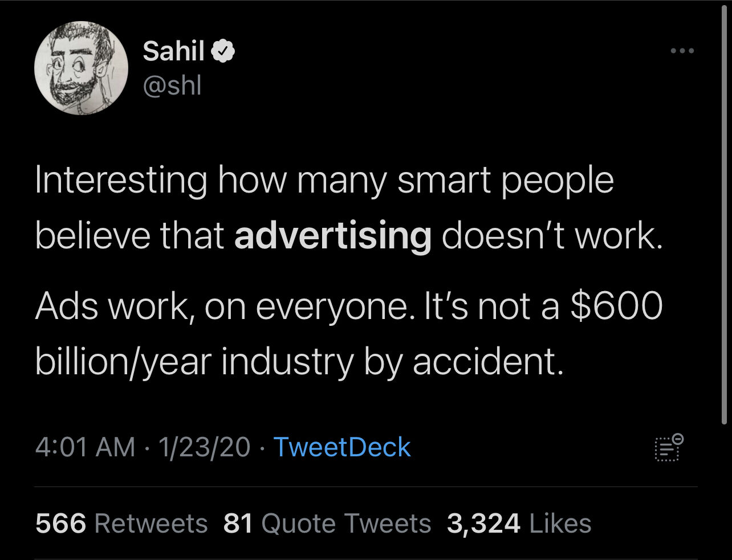The image size is (732, 560).
Task: Click the line starting with Interesting
Action: point(324,181)
